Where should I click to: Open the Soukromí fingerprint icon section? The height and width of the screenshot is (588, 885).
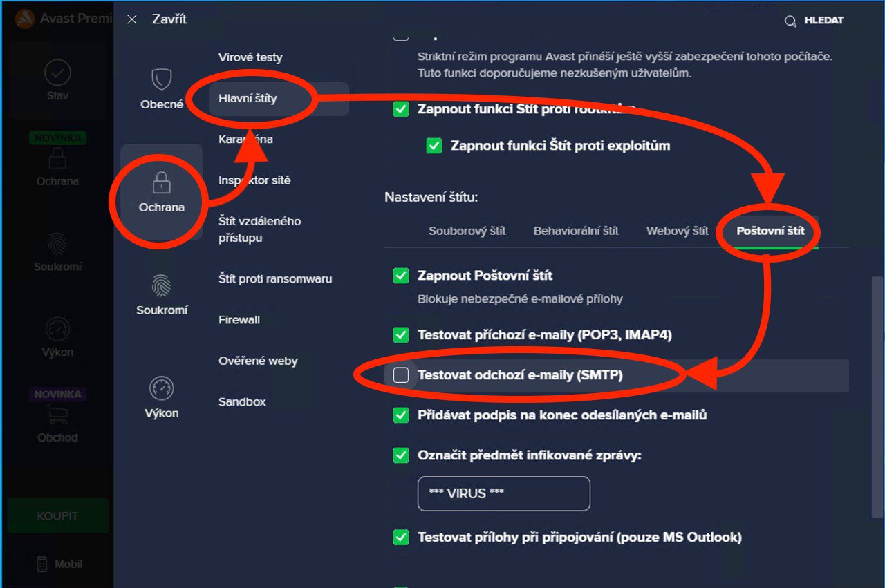coord(161,285)
